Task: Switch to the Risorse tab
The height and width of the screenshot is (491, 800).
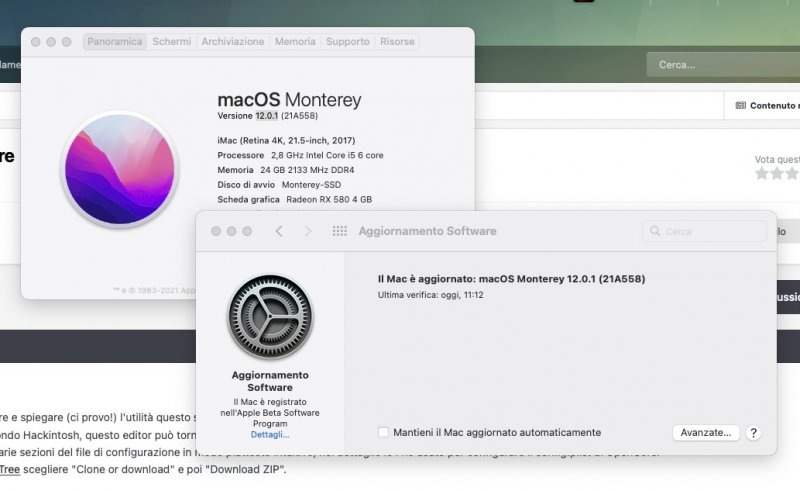Action: point(397,41)
